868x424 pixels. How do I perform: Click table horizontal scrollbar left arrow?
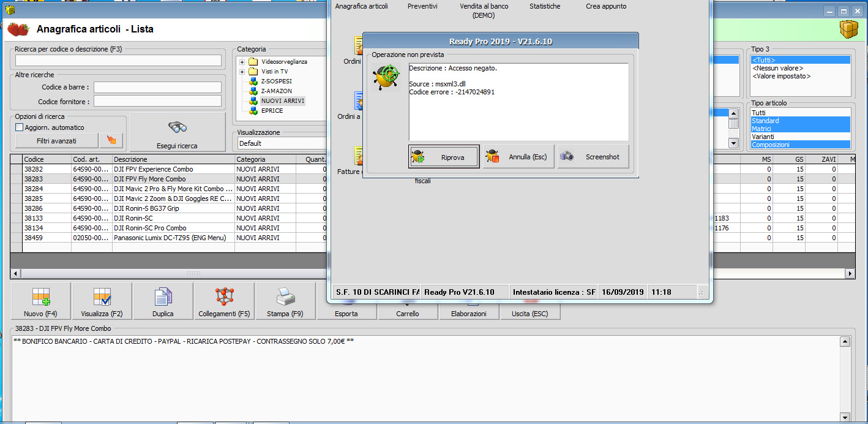(15, 273)
